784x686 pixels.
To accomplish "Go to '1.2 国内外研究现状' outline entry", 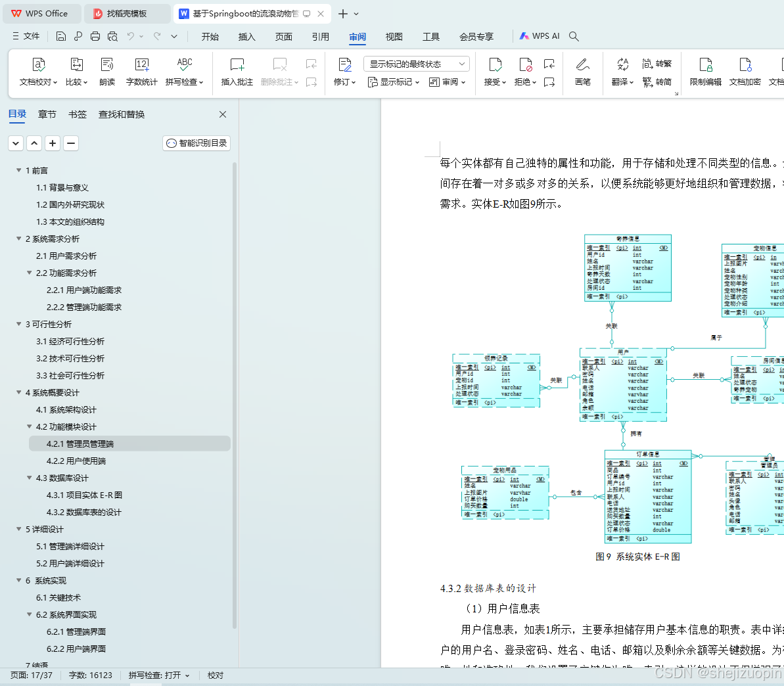I will (x=70, y=205).
